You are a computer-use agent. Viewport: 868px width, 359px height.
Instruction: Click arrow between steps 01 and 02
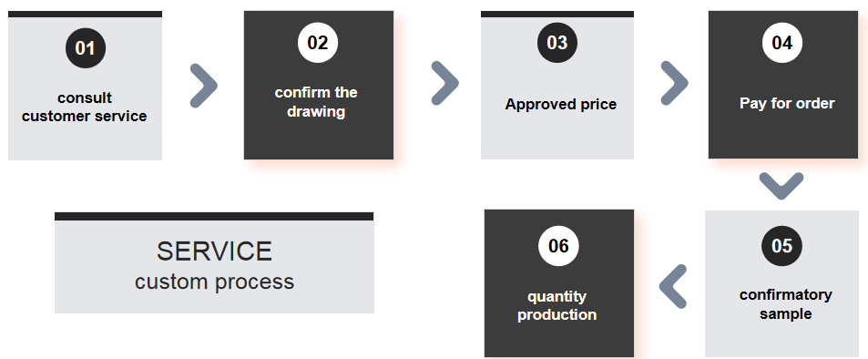click(203, 86)
